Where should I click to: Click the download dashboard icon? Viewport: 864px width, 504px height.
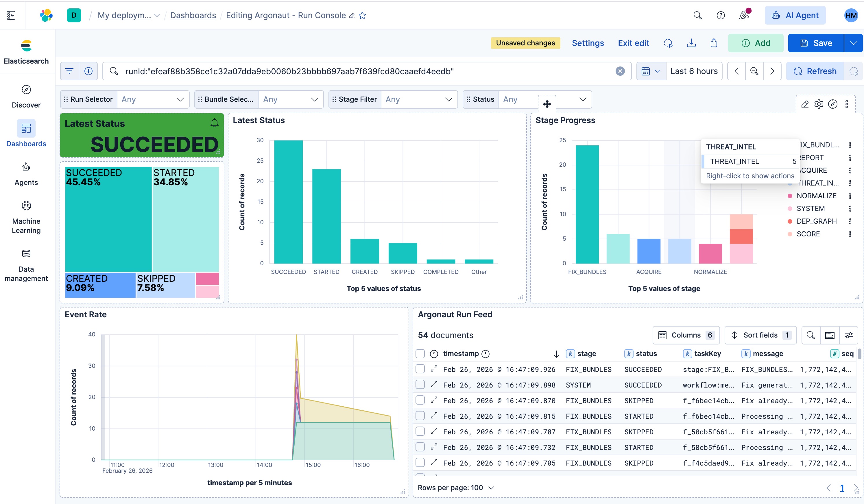tap(691, 43)
